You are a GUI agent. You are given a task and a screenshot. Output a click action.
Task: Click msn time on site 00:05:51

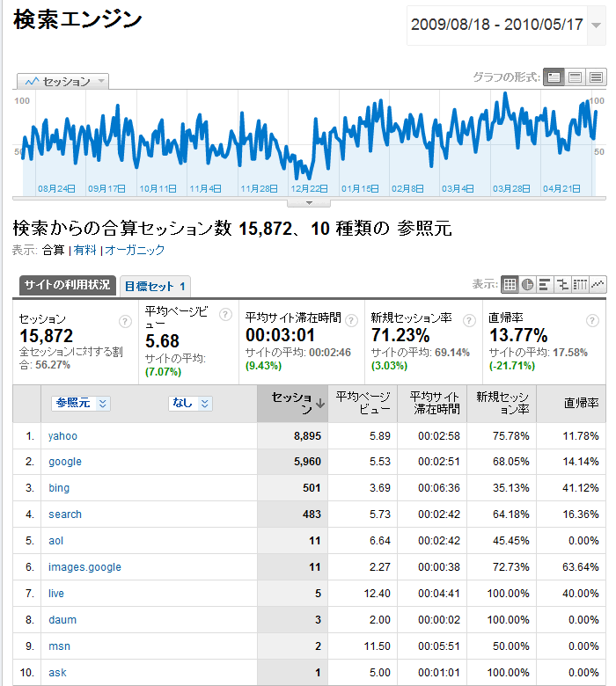439,646
